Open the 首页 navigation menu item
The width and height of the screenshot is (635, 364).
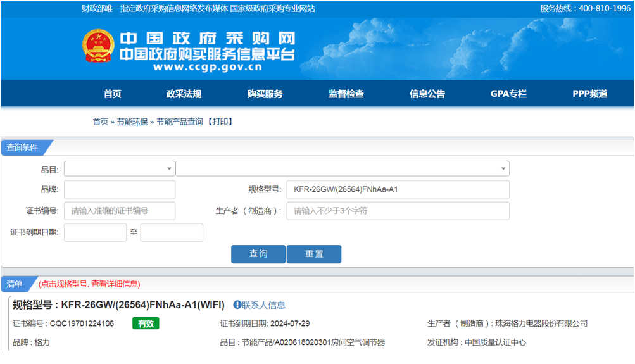click(x=112, y=94)
